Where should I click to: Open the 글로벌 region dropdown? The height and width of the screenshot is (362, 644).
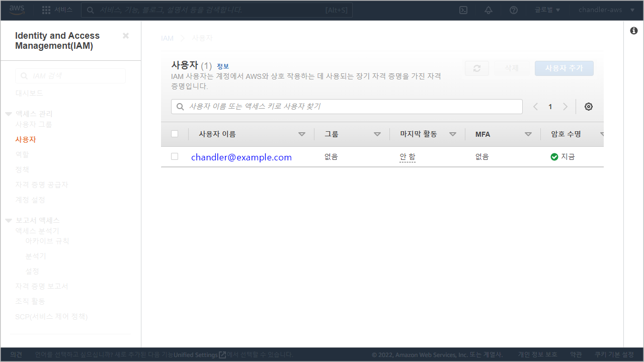click(547, 10)
